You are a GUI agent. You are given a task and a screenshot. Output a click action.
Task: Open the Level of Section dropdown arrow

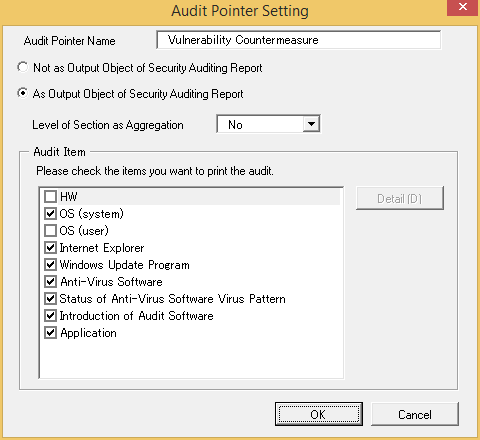[x=311, y=124]
